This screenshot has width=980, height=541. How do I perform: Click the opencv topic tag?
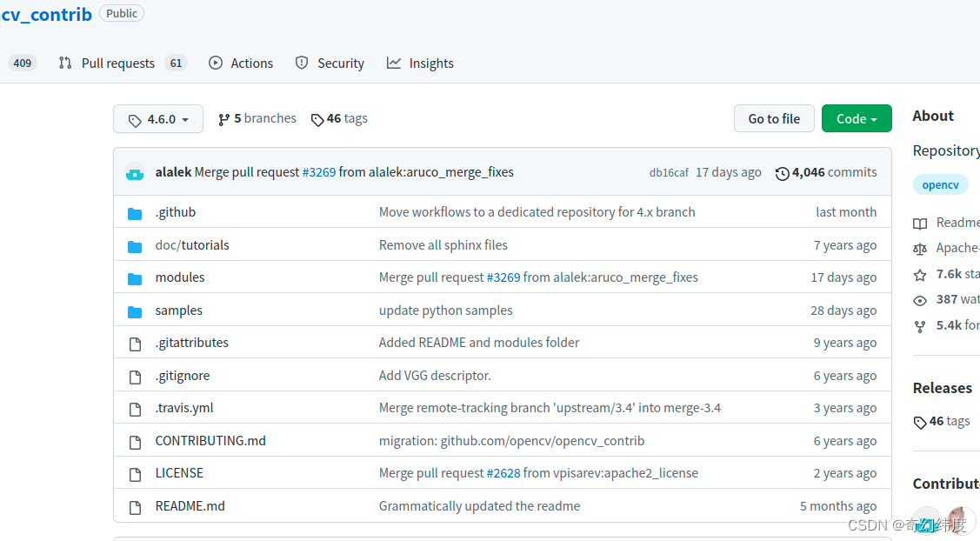click(940, 184)
